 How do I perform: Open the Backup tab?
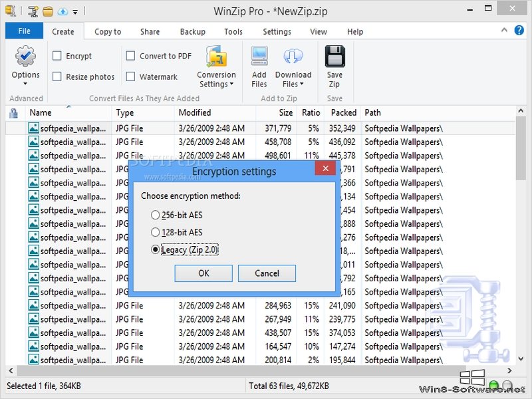(193, 31)
